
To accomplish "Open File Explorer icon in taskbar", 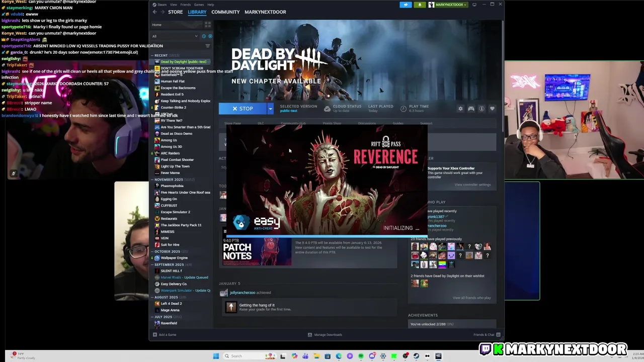I will [x=316, y=356].
